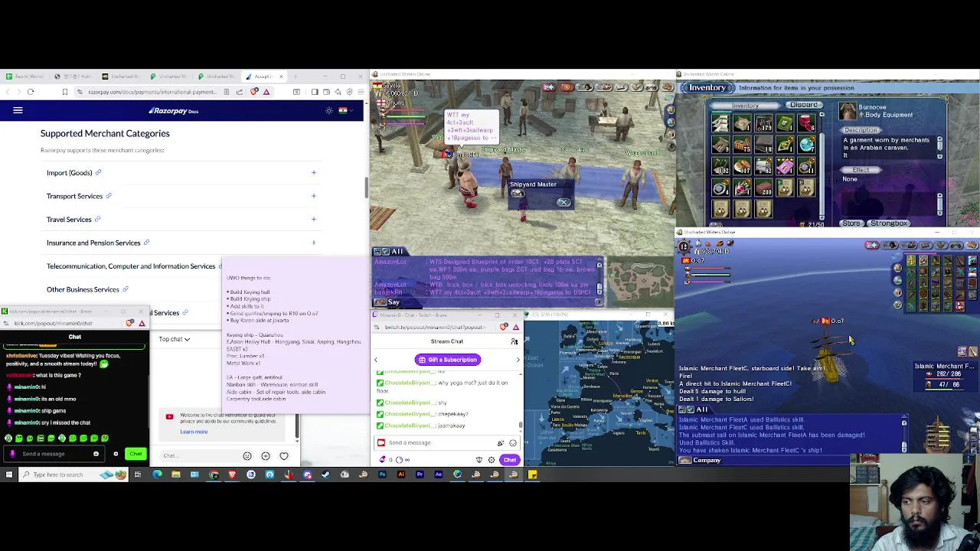This screenshot has width=980, height=551.
Task: Toggle Razorpay Docs light/dark theme sun icon
Action: point(329,110)
